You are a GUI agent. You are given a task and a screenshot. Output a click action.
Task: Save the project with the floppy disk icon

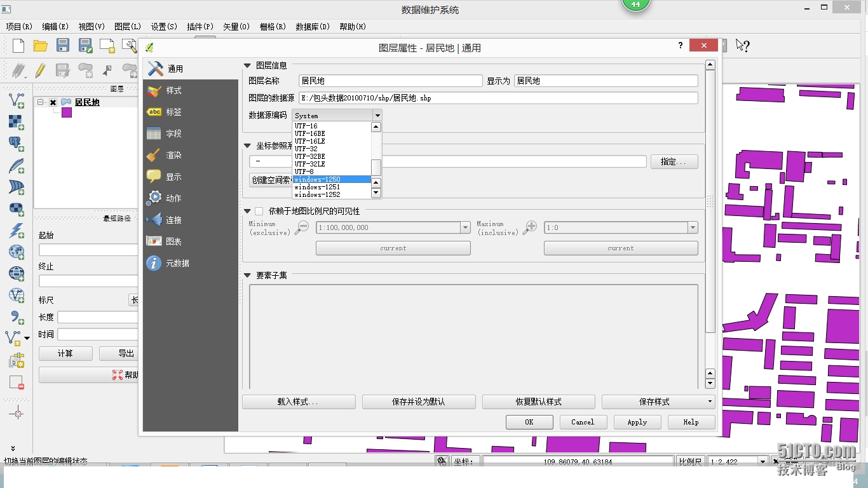(63, 45)
